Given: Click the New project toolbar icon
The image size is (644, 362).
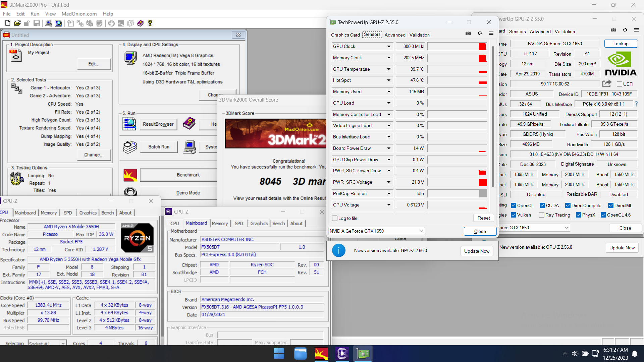Looking at the screenshot, I should 7,23.
